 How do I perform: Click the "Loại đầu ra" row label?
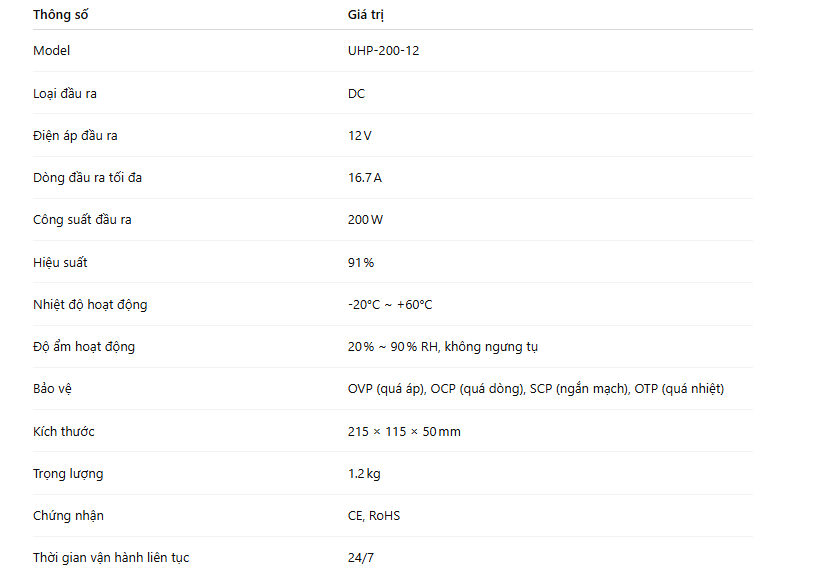pos(65,93)
